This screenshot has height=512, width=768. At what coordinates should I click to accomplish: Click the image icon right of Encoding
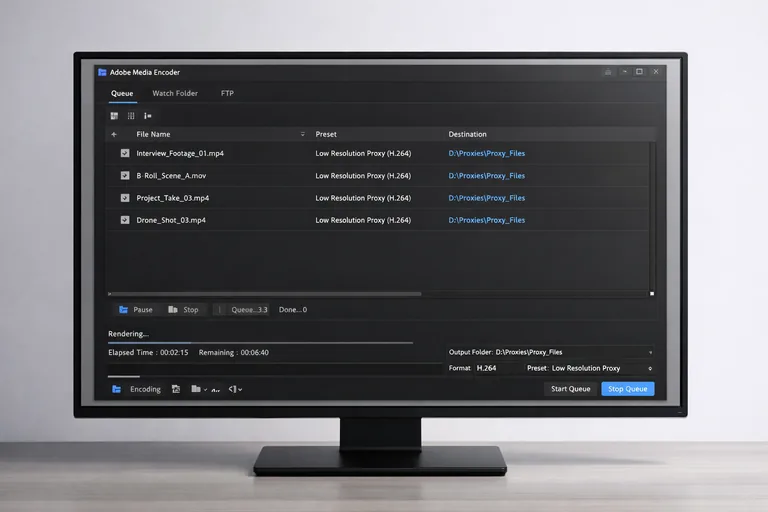pyautogui.click(x=176, y=389)
